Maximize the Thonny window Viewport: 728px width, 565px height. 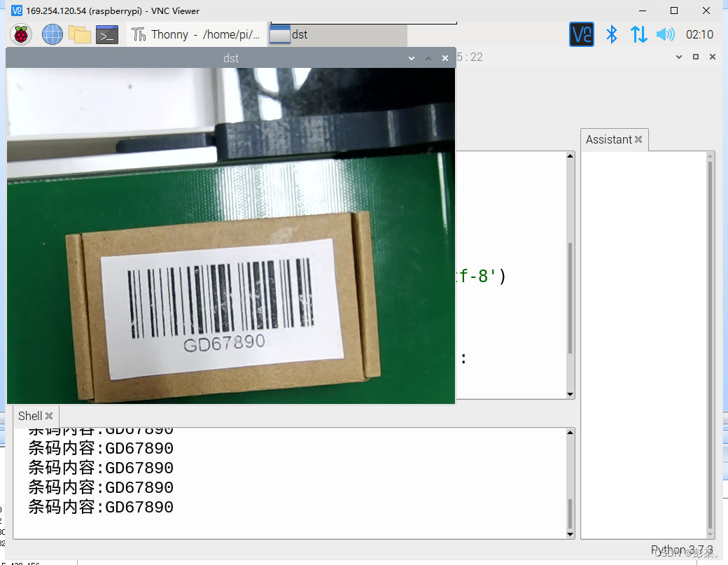click(696, 57)
